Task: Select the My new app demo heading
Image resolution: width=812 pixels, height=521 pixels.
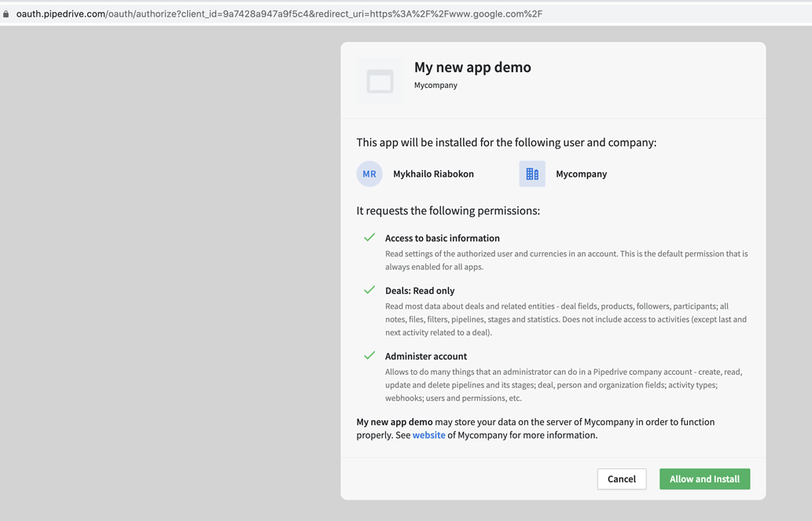Action: pos(472,68)
